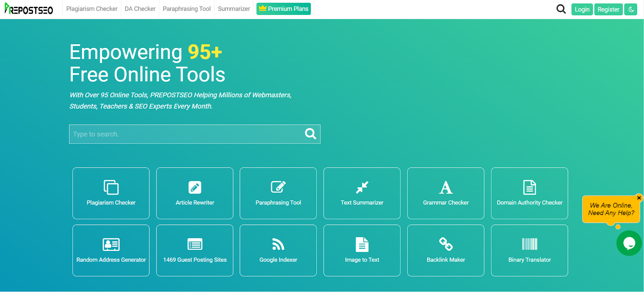Open DA Checker in top navigation
The width and height of the screenshot is (644, 292).
140,9
